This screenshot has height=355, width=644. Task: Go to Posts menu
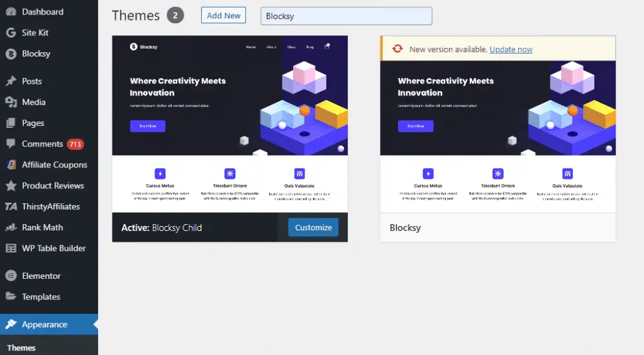pos(49,81)
